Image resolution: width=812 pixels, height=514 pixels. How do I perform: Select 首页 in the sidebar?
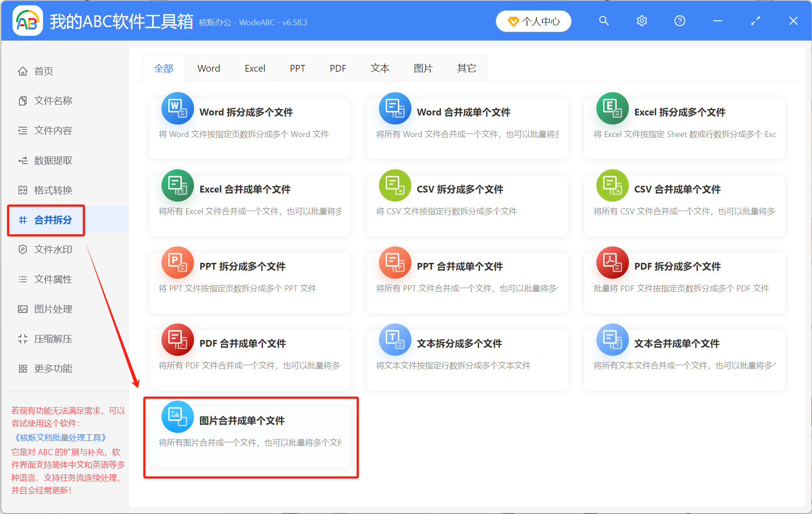click(43, 71)
